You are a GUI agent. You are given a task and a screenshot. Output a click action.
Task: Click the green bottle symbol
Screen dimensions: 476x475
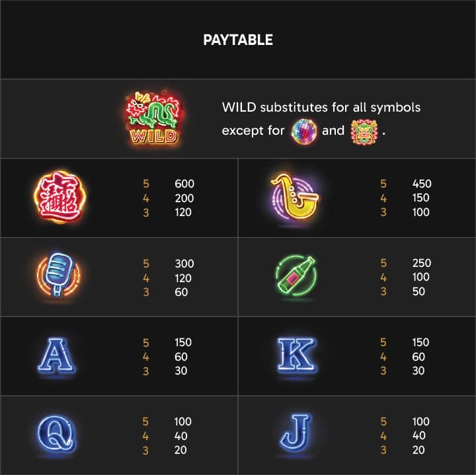coord(296,275)
